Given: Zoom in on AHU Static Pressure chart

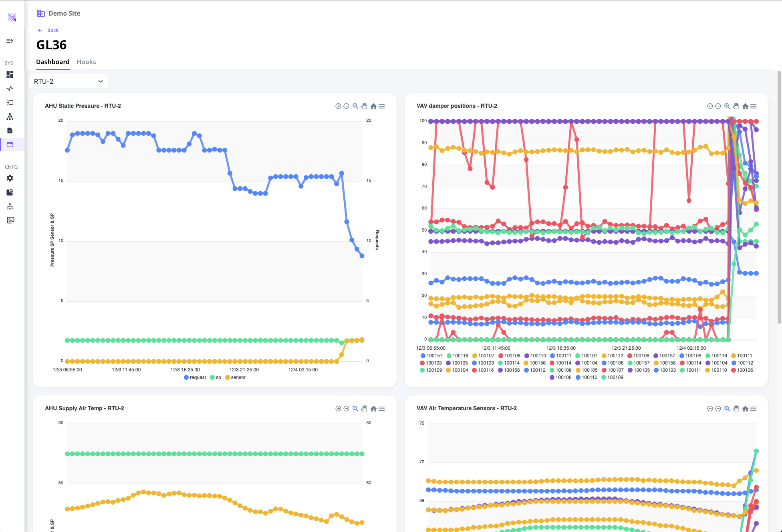Looking at the screenshot, I should coord(338,106).
